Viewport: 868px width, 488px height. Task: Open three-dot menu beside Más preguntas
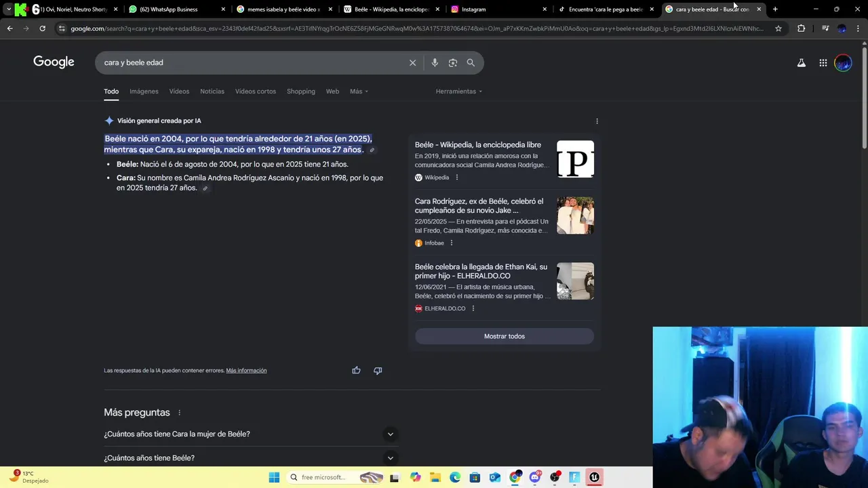point(179,413)
